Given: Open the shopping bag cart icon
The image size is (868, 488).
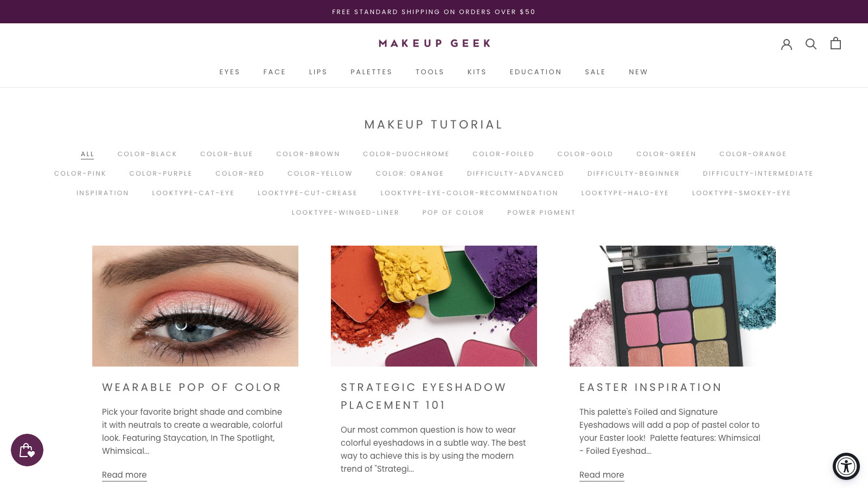Looking at the screenshot, I should tap(835, 43).
